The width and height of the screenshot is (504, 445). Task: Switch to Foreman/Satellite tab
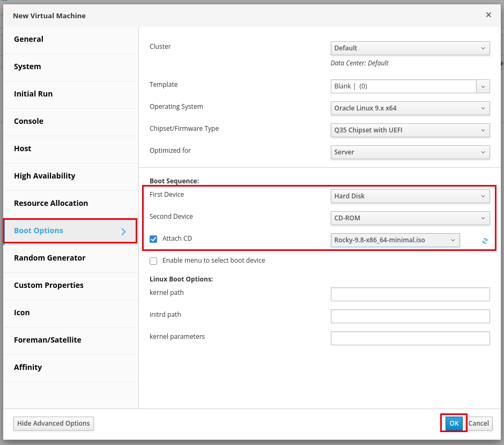coord(71,340)
